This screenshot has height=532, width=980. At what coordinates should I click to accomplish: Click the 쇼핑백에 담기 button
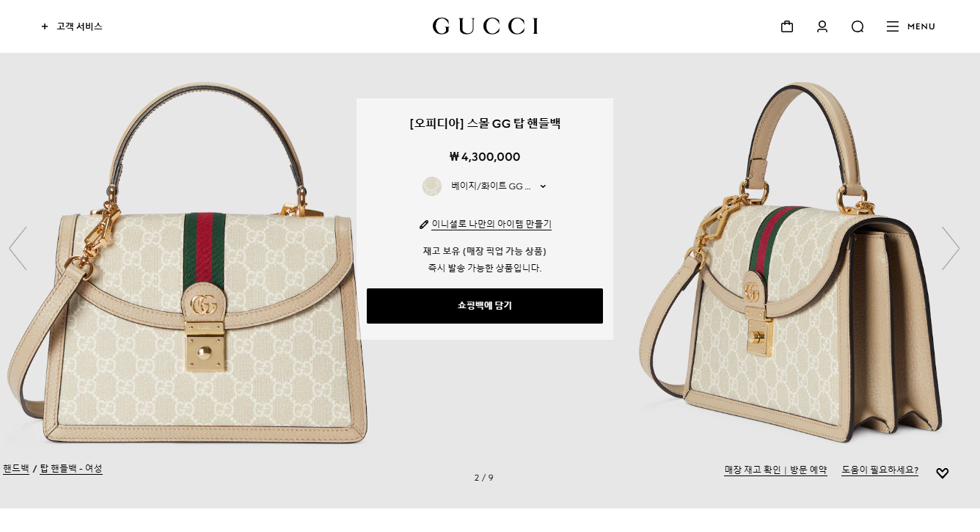(x=485, y=306)
